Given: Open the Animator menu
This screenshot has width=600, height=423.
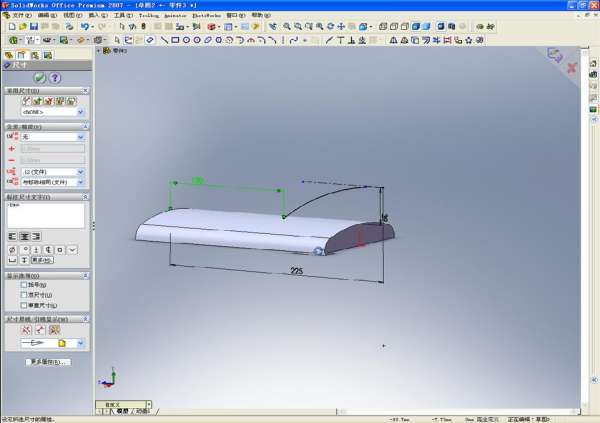Looking at the screenshot, I should pos(176,16).
